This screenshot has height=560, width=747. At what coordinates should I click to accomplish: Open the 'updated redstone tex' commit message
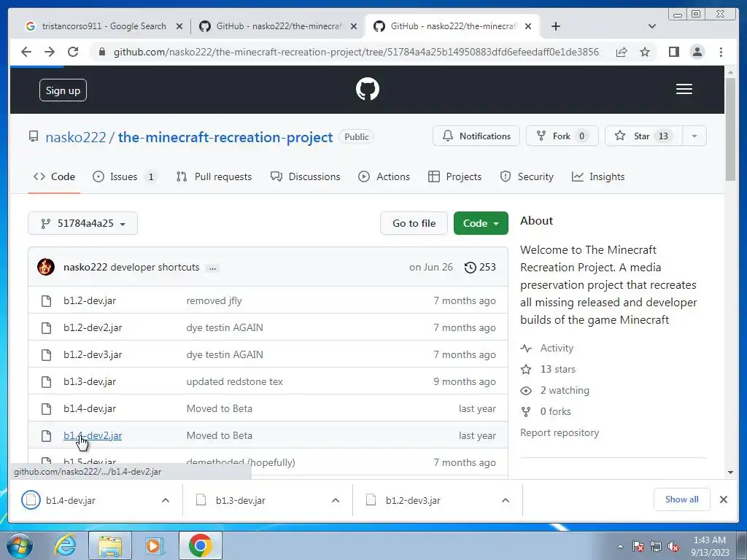[234, 382]
